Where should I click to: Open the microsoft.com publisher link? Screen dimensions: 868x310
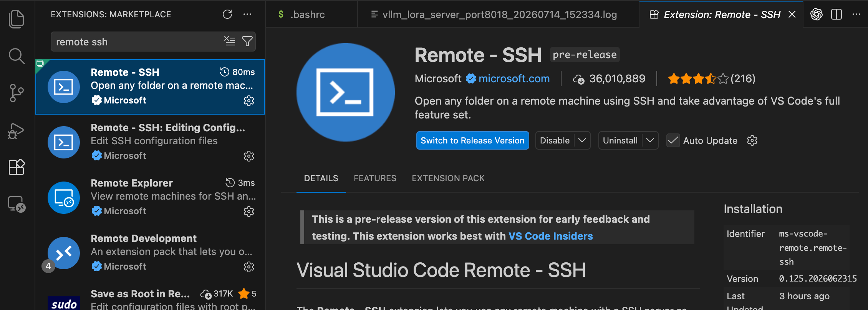[514, 79]
